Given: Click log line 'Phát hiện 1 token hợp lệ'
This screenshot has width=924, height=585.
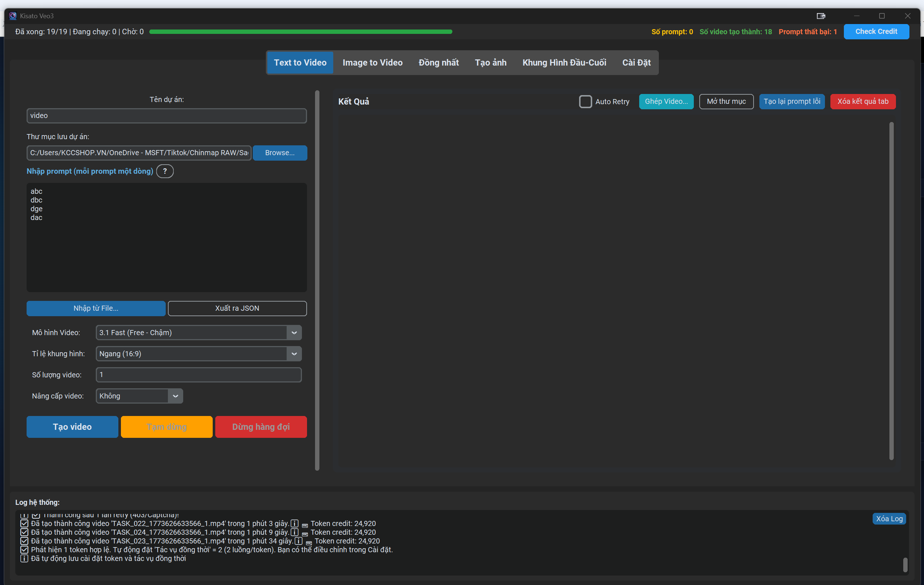Looking at the screenshot, I should click(x=207, y=550).
